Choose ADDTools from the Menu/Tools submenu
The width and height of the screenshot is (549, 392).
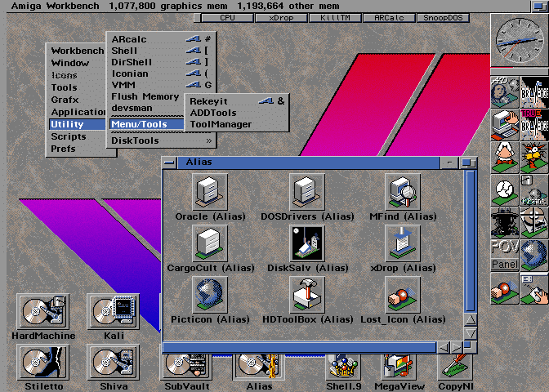coord(237,113)
